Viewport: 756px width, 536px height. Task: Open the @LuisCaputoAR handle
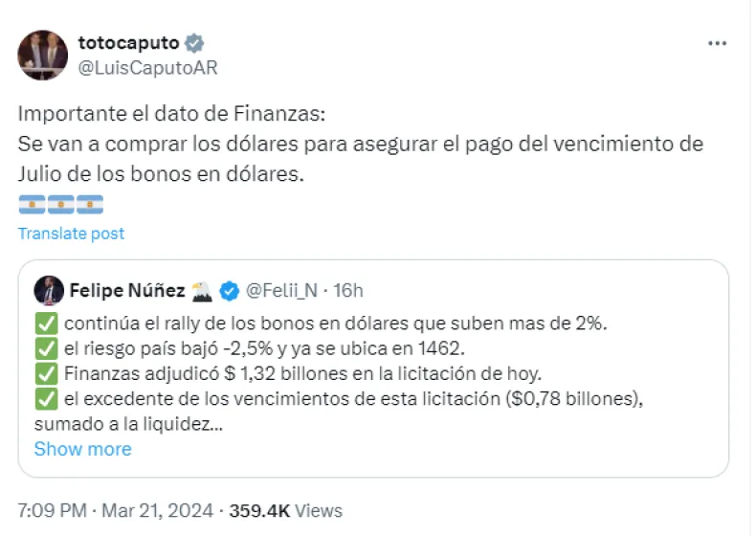(147, 68)
